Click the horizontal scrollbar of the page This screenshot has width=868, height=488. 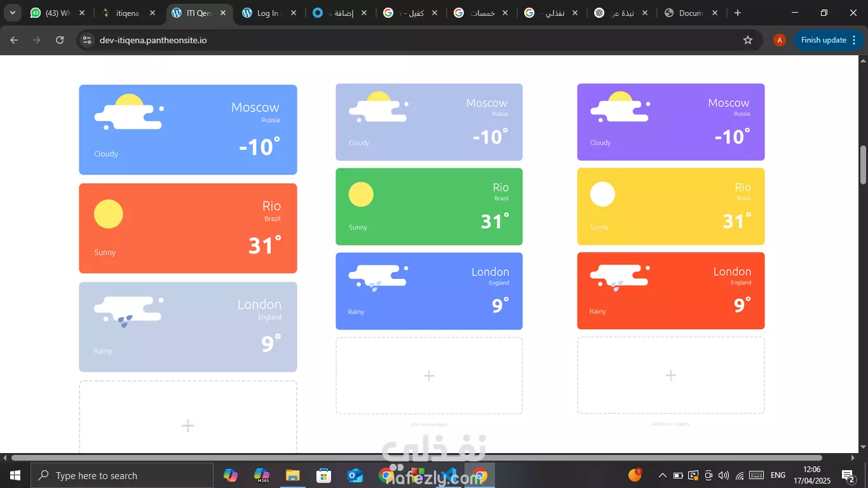point(417,457)
